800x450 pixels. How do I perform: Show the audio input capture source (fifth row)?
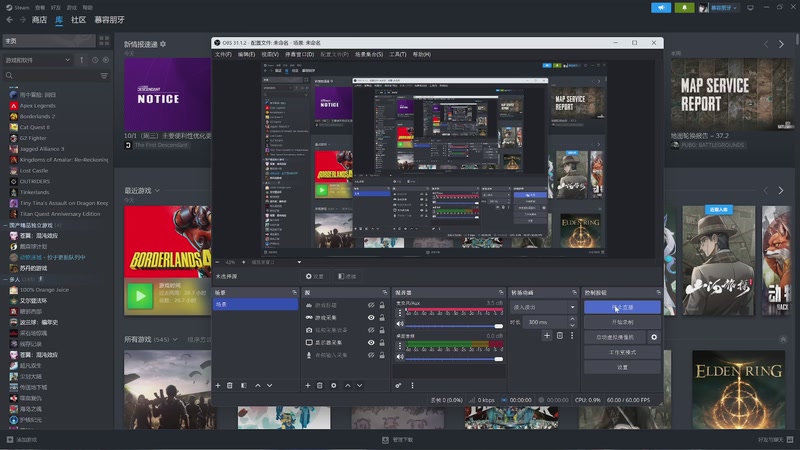coord(371,355)
